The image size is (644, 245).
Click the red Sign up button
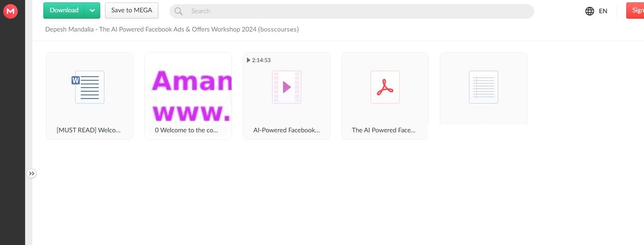636,10
